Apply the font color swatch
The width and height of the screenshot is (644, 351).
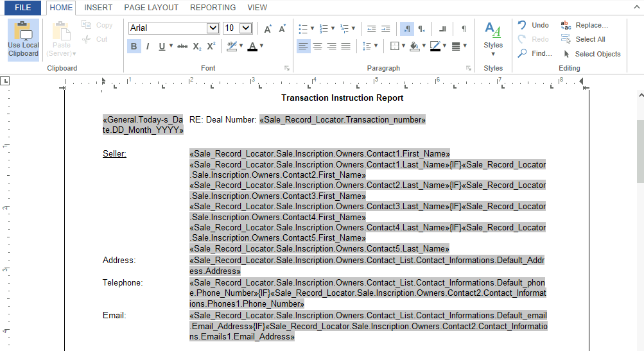(252, 46)
